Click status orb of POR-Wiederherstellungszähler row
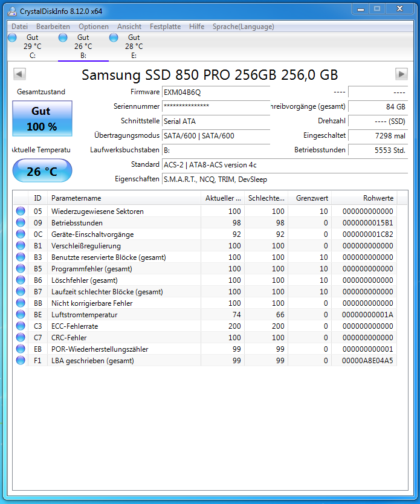 [x=21, y=349]
